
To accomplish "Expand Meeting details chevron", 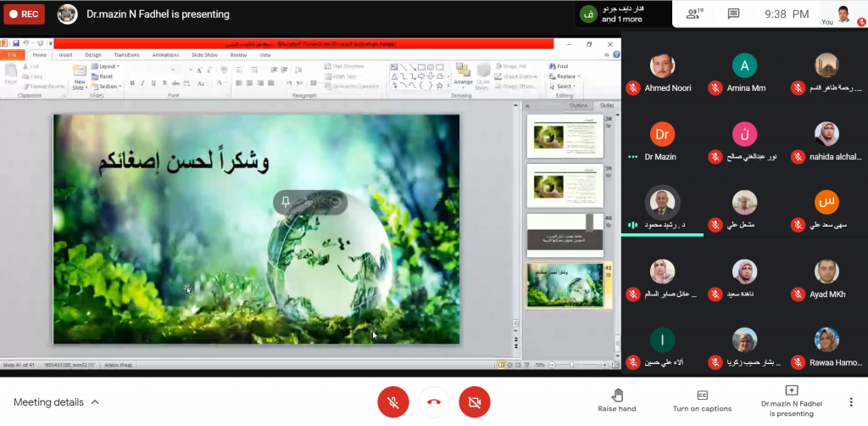I will 95,402.
